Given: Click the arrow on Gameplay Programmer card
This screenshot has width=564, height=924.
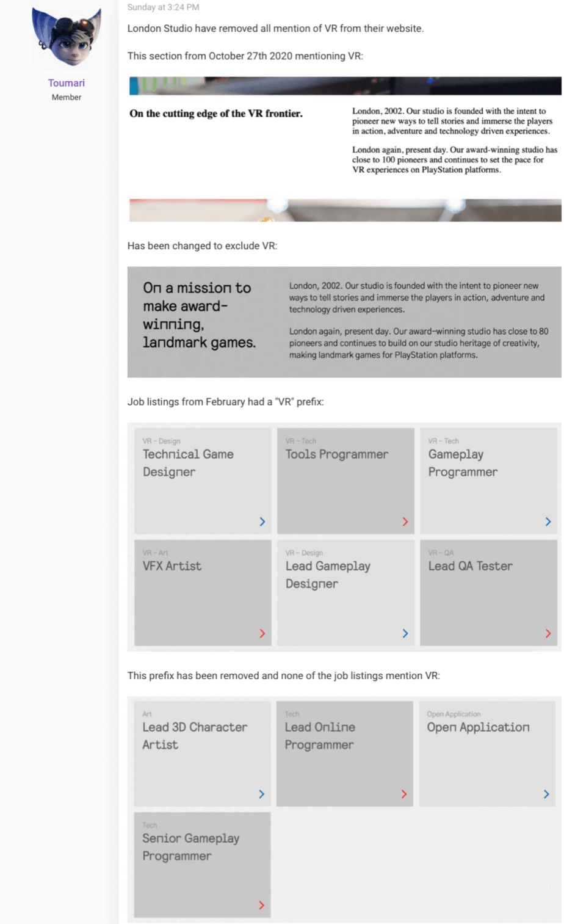Looking at the screenshot, I should (x=548, y=522).
